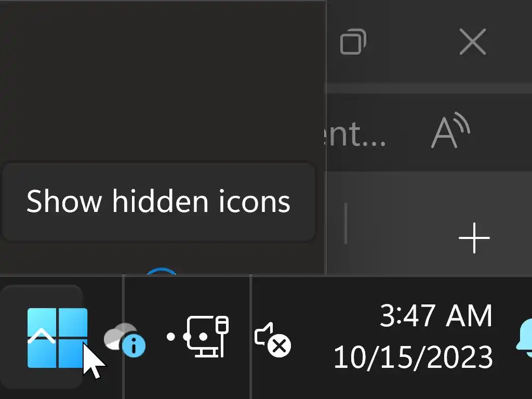Image resolution: width=532 pixels, height=399 pixels.
Task: Open the clock flyout at 3:47 AM
Action: point(435,315)
